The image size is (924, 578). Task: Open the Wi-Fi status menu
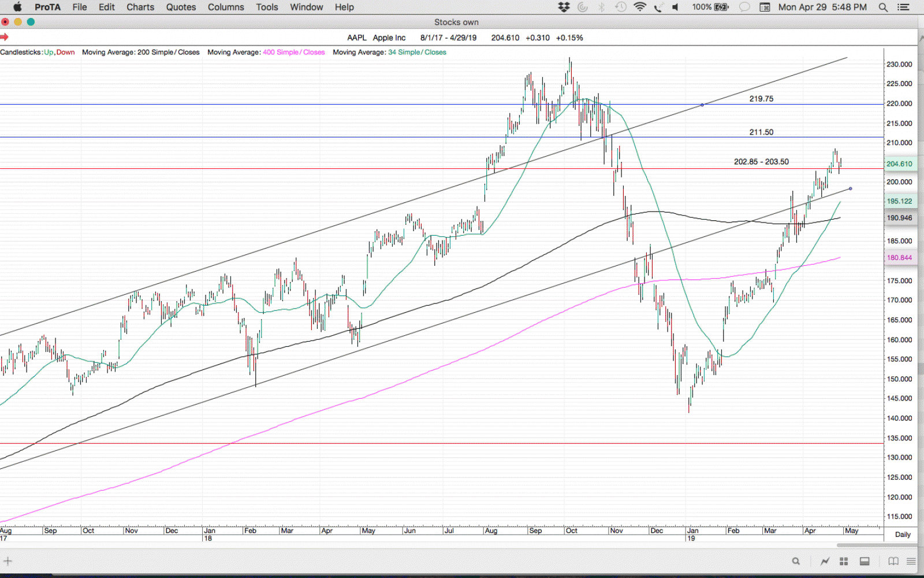point(640,7)
